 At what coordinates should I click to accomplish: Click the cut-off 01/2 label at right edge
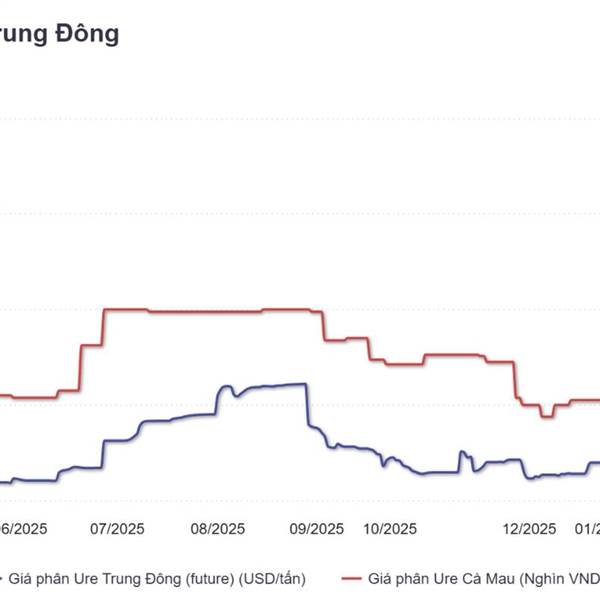591,529
